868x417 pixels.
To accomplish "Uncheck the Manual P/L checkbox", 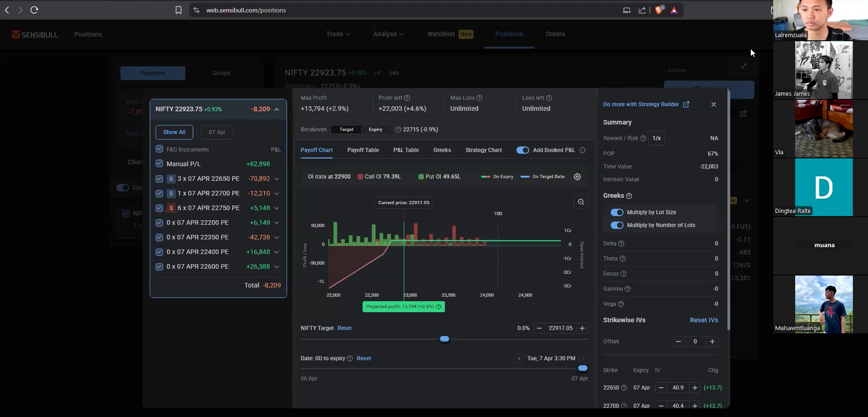I will coord(159,163).
